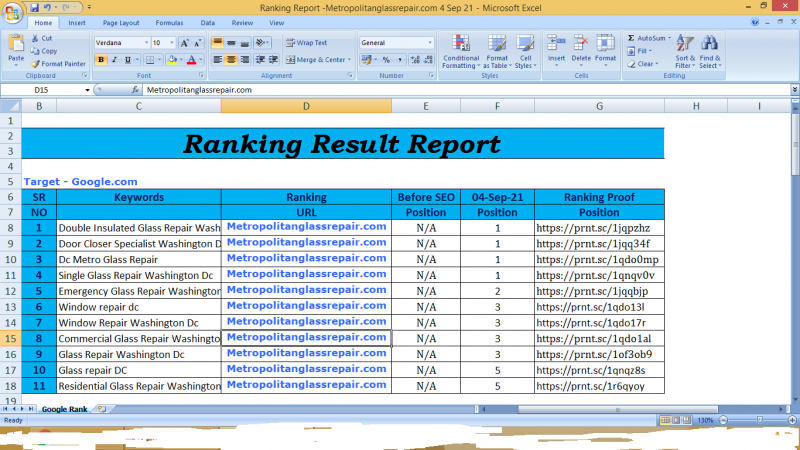Open Clear options
This screenshot has height=450, width=800.
click(x=643, y=64)
